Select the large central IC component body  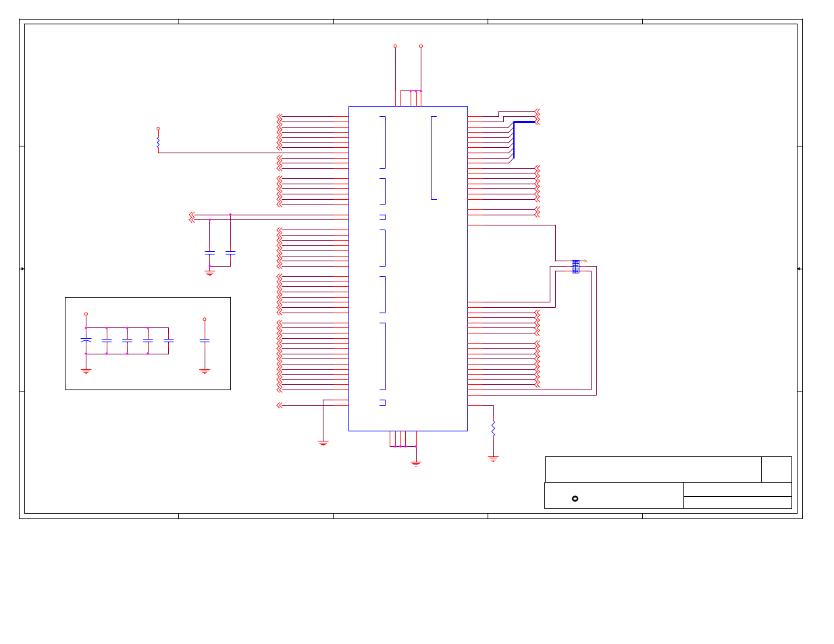[x=408, y=268]
